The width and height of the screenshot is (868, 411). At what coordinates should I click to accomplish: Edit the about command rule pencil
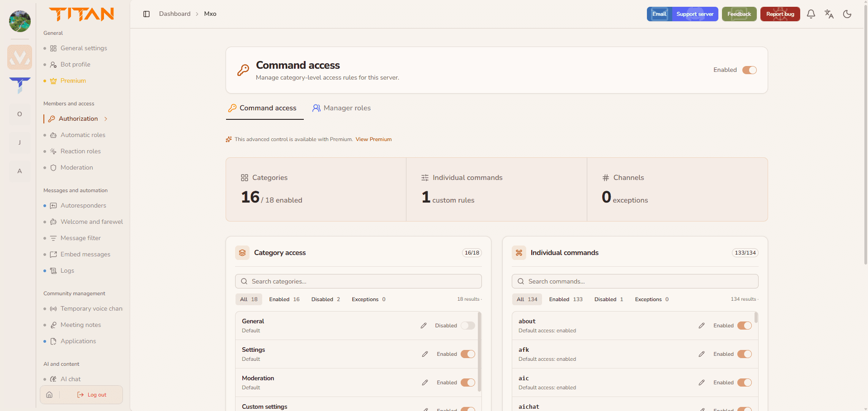(702, 326)
